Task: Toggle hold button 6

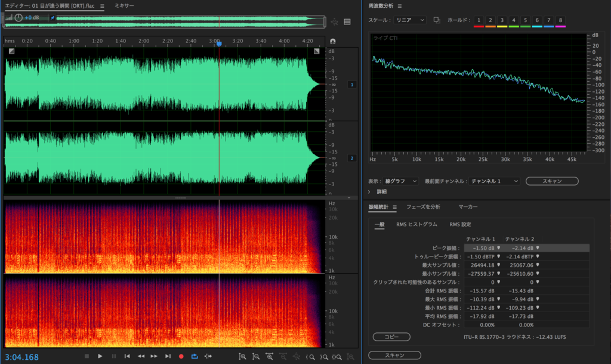Action: 538,20
